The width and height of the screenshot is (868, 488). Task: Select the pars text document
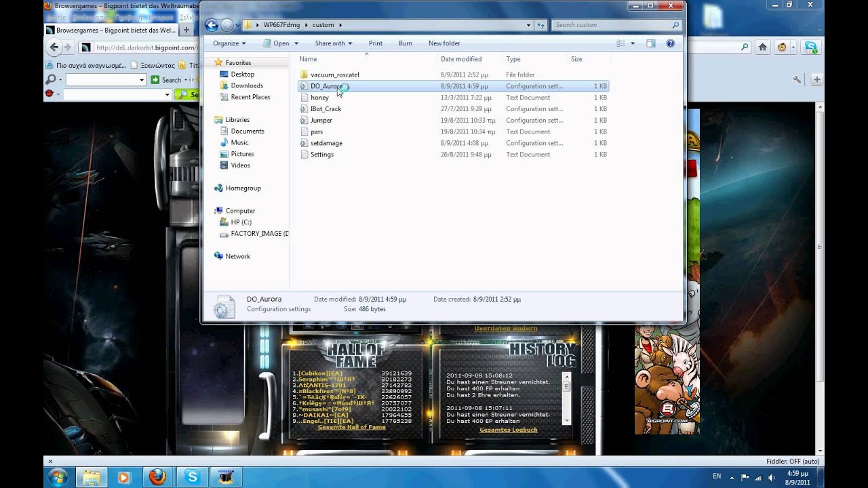pyautogui.click(x=453, y=131)
